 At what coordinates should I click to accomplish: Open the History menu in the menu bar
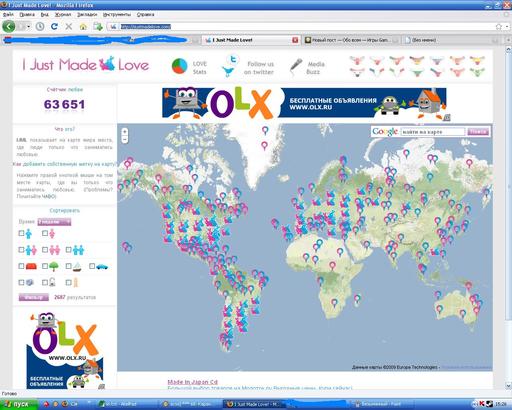point(63,14)
